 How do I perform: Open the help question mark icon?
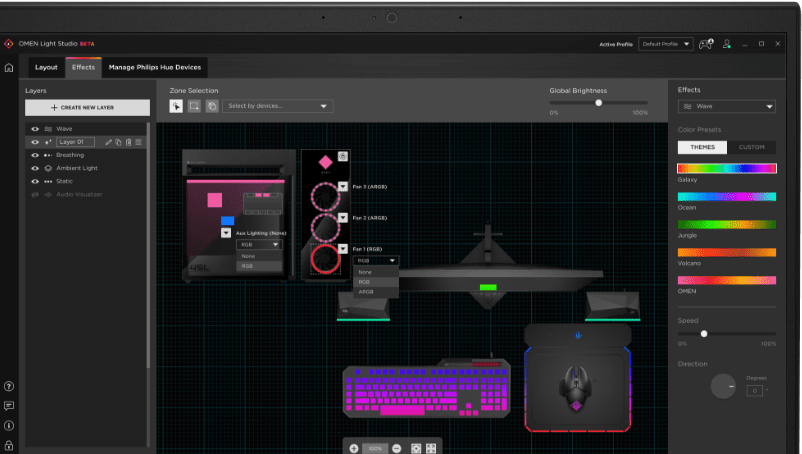point(9,387)
